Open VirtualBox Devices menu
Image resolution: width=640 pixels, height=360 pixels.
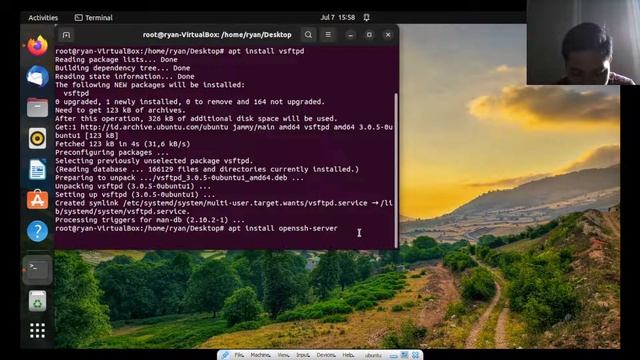pyautogui.click(x=326, y=355)
